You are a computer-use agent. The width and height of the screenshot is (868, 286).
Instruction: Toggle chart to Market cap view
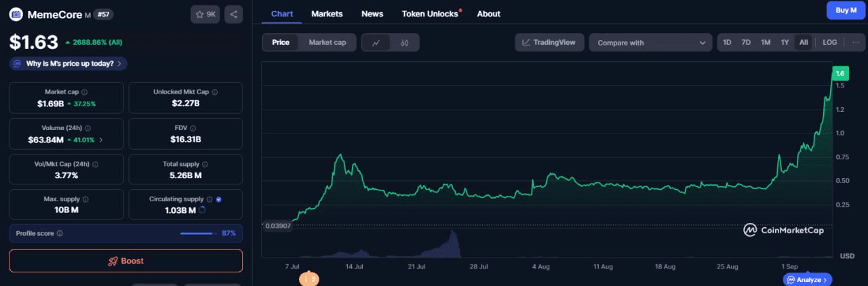point(328,42)
